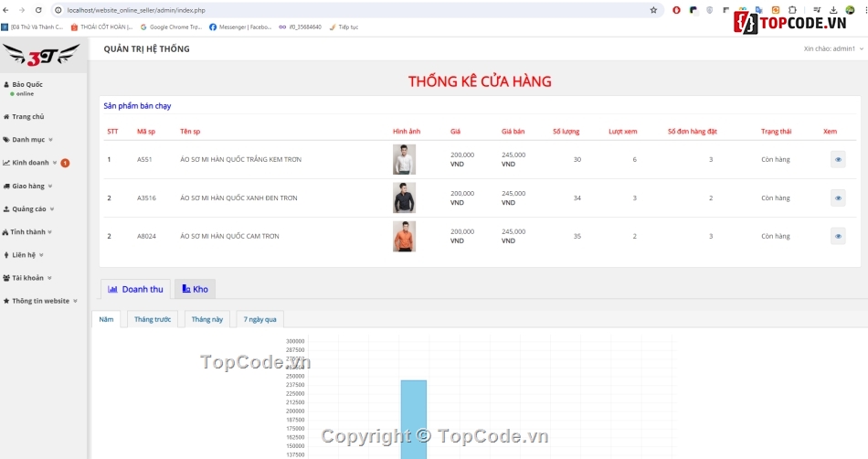Image resolution: width=868 pixels, height=459 pixels.
Task: Expand the Giao hàng sidebar menu
Action: coord(27,186)
